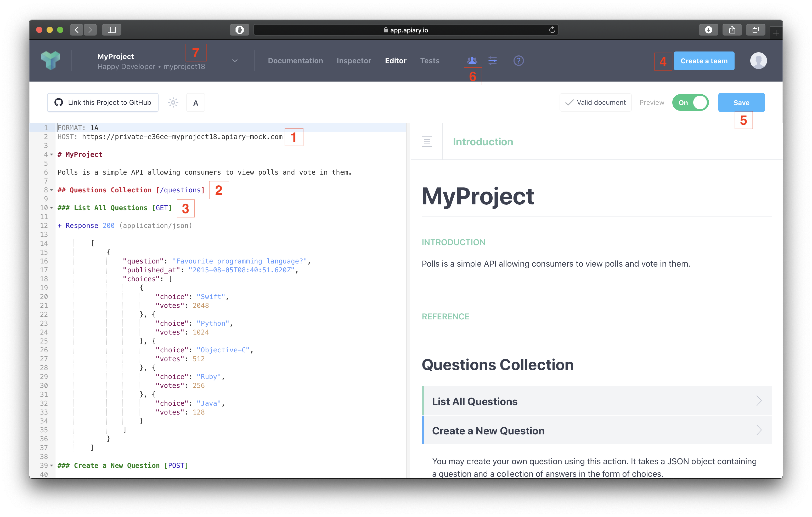Toggle the Preview switch off
The width and height of the screenshot is (812, 517).
pyautogui.click(x=690, y=102)
